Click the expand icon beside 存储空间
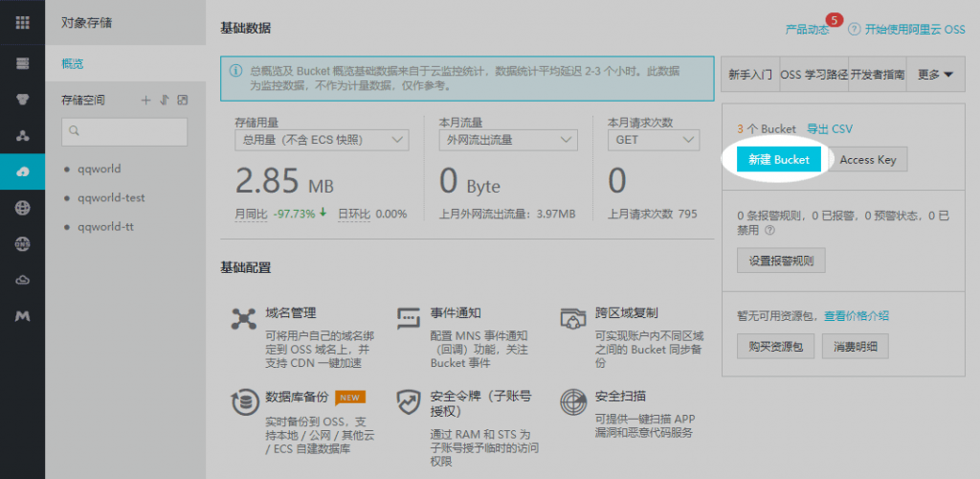Screen dimensions: 980x479 point(182,100)
